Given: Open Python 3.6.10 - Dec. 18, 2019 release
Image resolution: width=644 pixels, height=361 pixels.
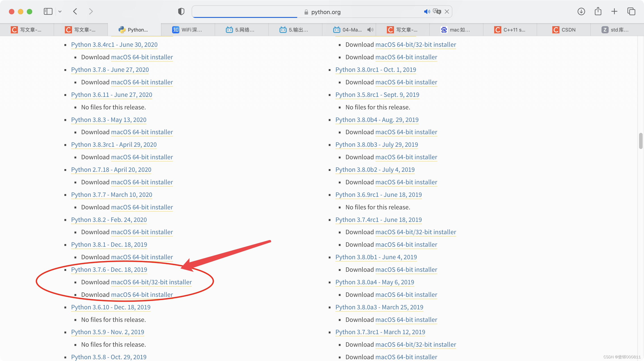Looking at the screenshot, I should tap(111, 307).
